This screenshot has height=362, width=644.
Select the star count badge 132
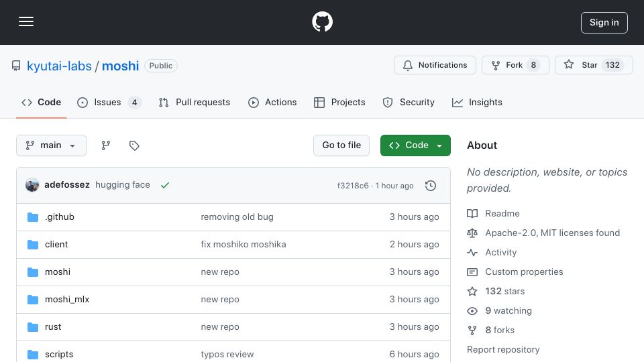[x=612, y=65]
